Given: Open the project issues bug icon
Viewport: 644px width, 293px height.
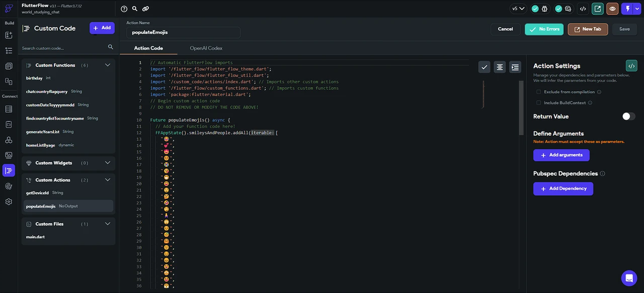Looking at the screenshot, I should [545, 9].
